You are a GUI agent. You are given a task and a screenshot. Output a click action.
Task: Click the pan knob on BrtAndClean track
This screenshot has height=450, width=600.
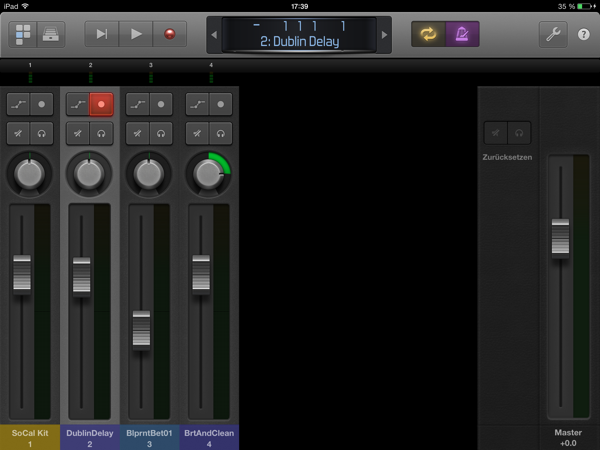(209, 173)
